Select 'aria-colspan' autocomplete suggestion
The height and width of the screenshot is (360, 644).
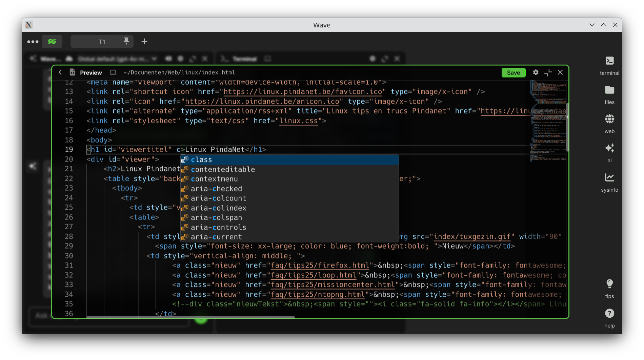click(289, 217)
